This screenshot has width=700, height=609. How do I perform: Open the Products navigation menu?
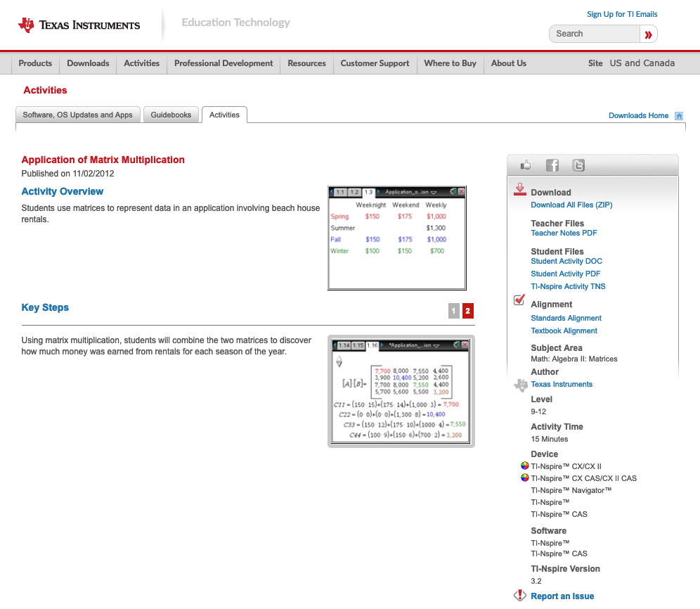[35, 63]
